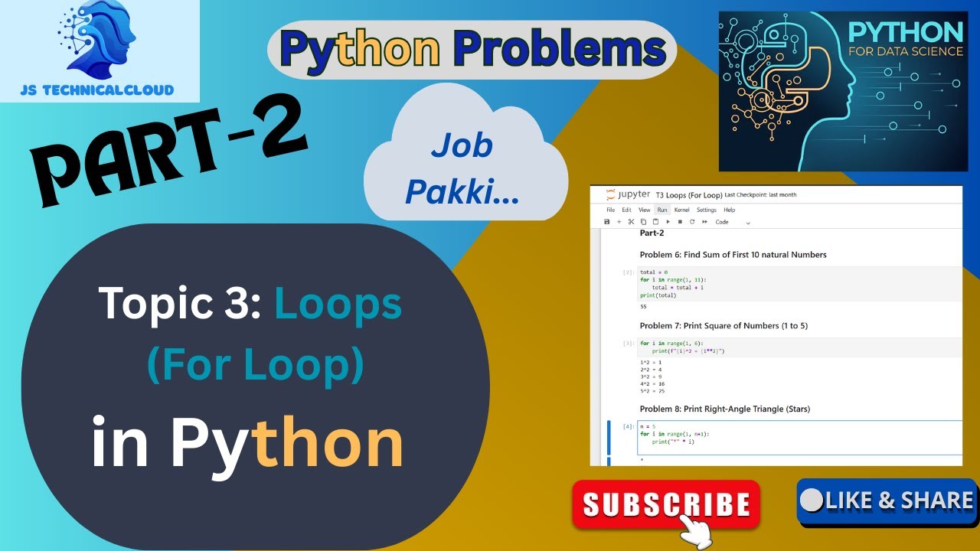Screen dimensions: 980x551
Task: Open the Code cell type dropdown
Action: pos(733,222)
